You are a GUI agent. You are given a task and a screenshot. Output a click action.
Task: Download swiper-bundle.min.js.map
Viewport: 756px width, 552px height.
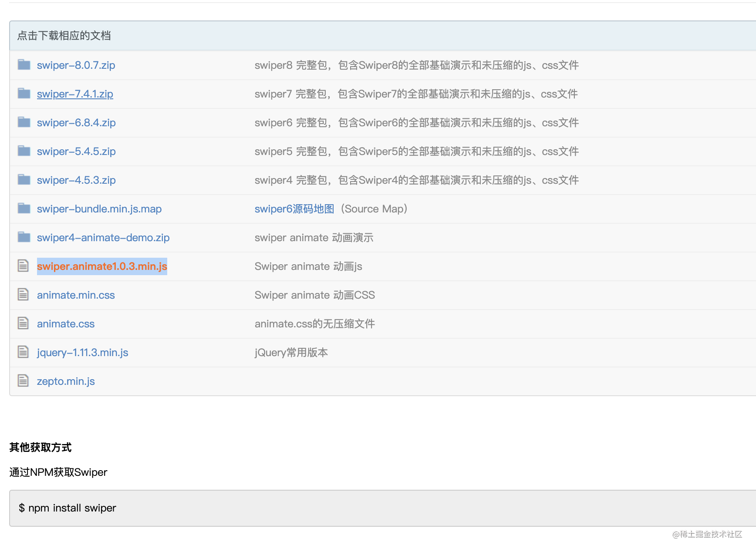pyautogui.click(x=99, y=209)
